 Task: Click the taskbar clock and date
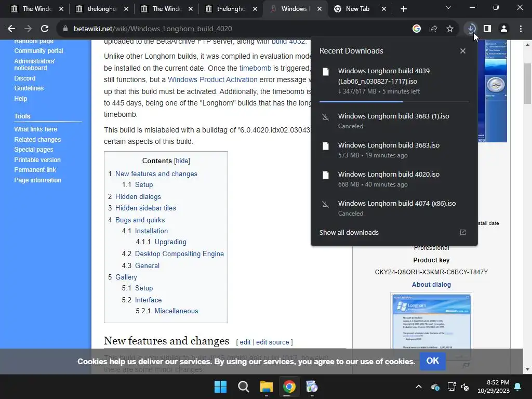tap(494, 387)
